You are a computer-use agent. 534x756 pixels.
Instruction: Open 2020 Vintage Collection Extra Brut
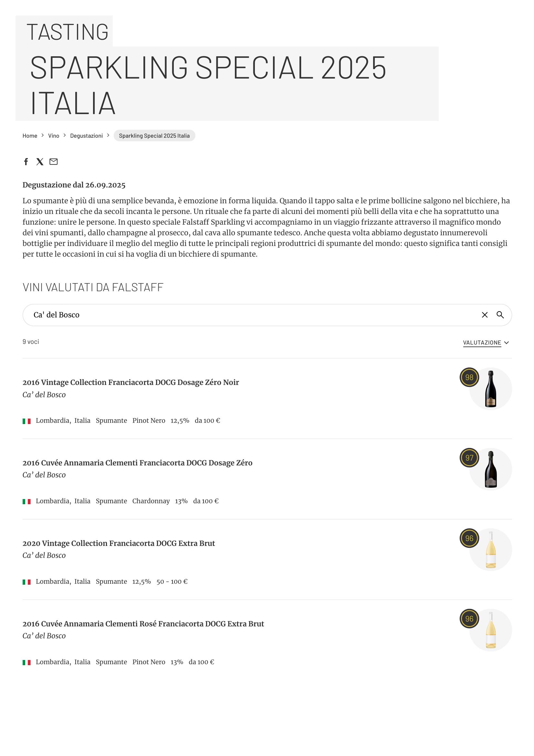pyautogui.click(x=119, y=543)
